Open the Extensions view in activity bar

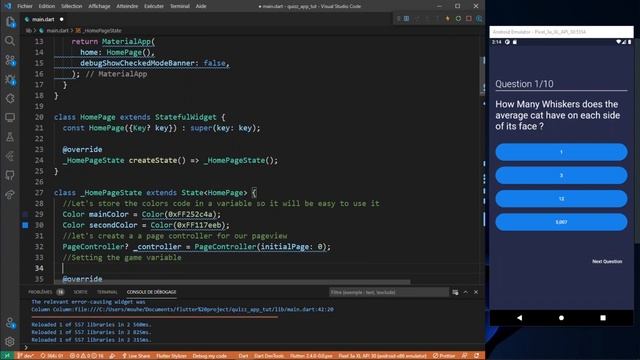(x=10, y=98)
